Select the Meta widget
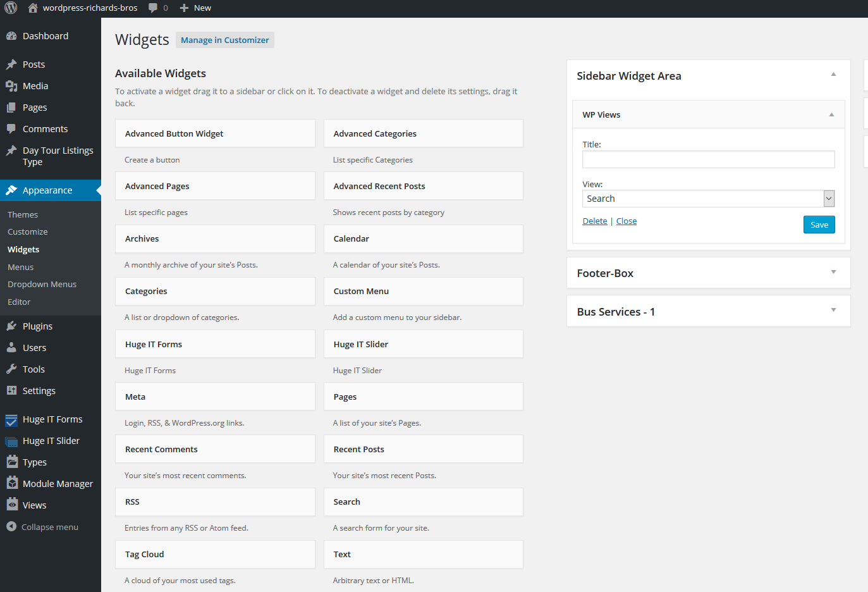The image size is (868, 592). tap(215, 397)
